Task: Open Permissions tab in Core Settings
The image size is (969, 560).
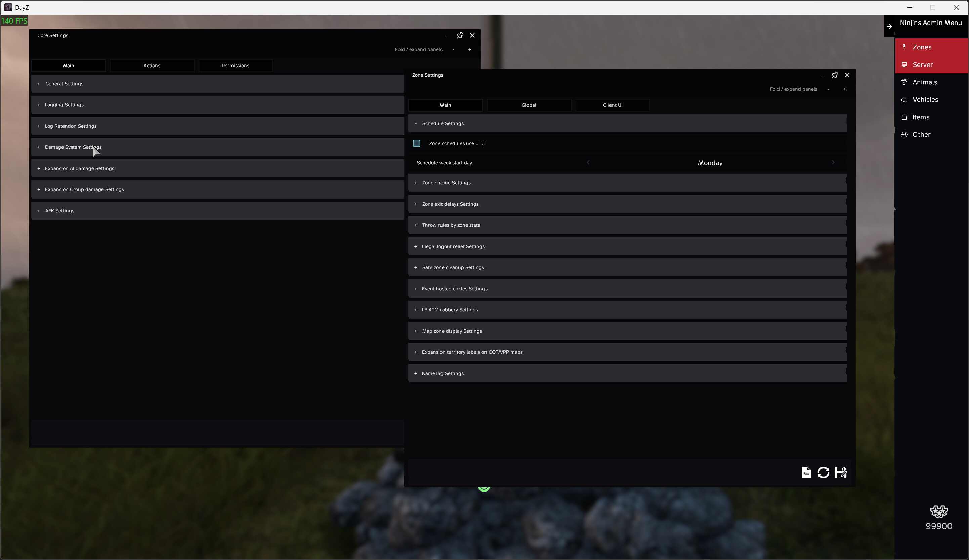Action: [235, 66]
